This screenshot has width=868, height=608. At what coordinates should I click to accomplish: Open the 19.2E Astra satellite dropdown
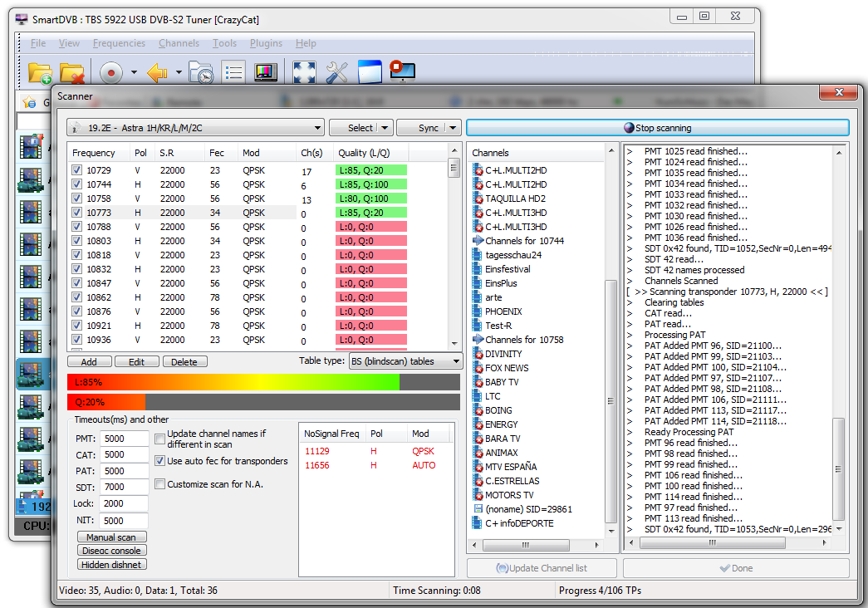[x=317, y=128]
